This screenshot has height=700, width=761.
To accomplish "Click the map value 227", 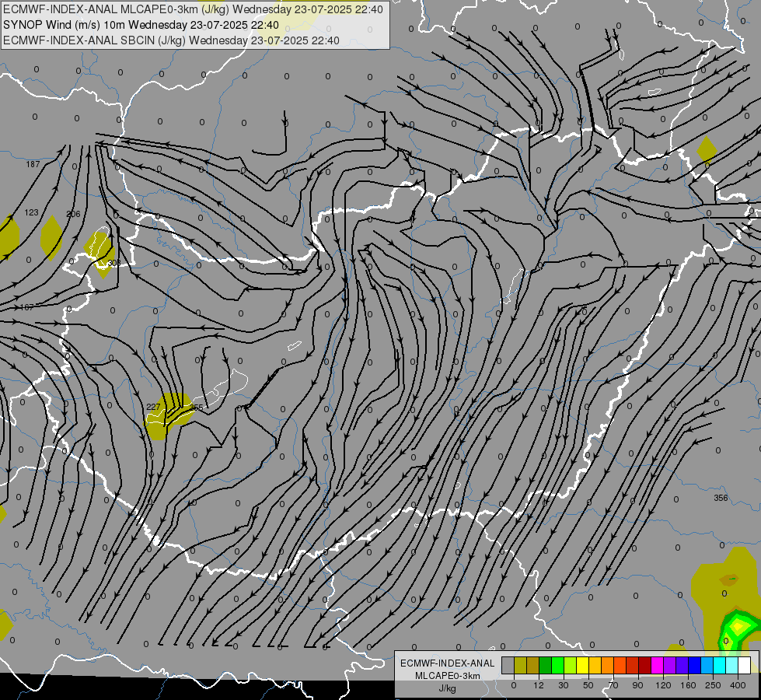I will pos(153,407).
